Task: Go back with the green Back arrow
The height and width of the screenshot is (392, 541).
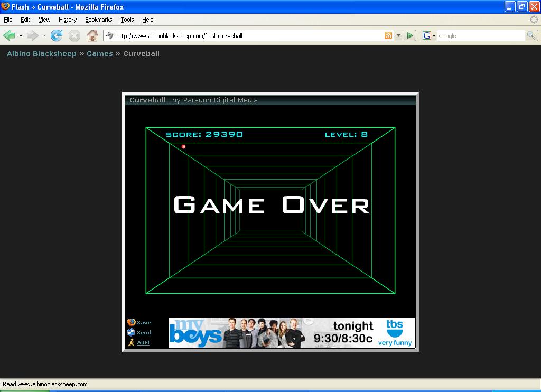Action: pos(10,35)
